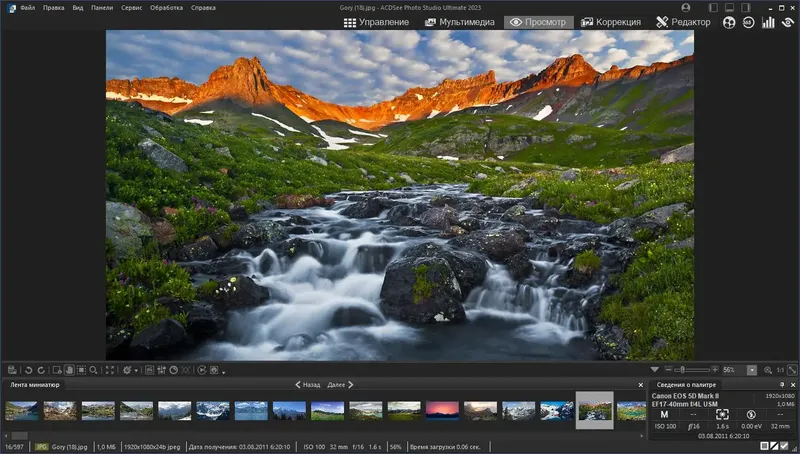
Task: Toggle the black-white diagonal icon in status bar
Action: point(774,446)
